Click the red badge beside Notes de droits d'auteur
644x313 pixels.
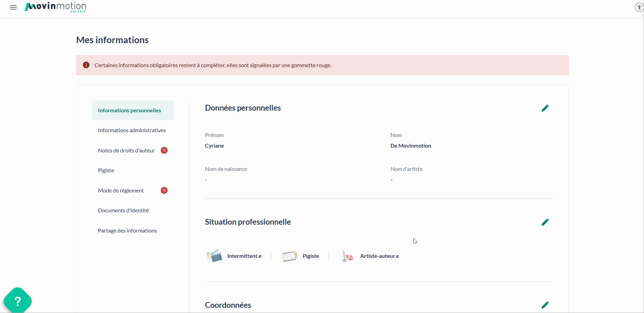(164, 150)
